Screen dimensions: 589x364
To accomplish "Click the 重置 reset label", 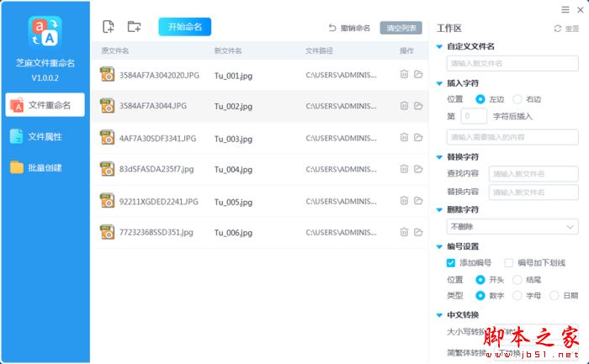I will pos(572,29).
